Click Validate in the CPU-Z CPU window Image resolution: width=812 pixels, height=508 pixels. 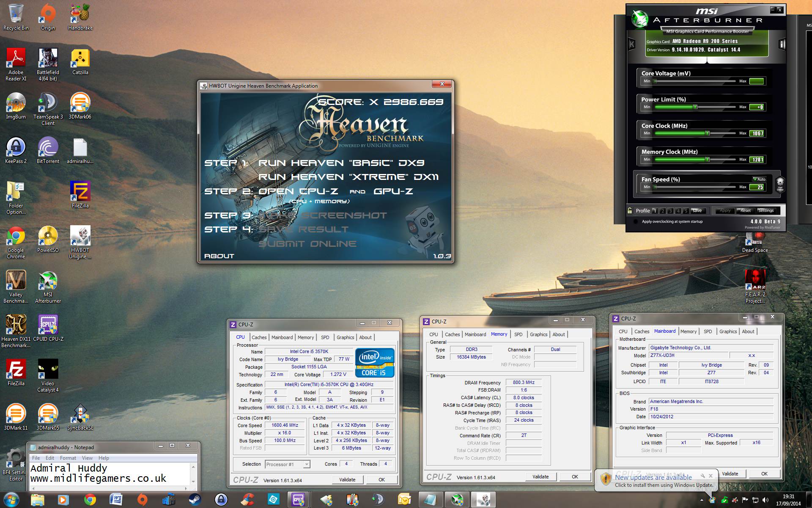pyautogui.click(x=347, y=480)
